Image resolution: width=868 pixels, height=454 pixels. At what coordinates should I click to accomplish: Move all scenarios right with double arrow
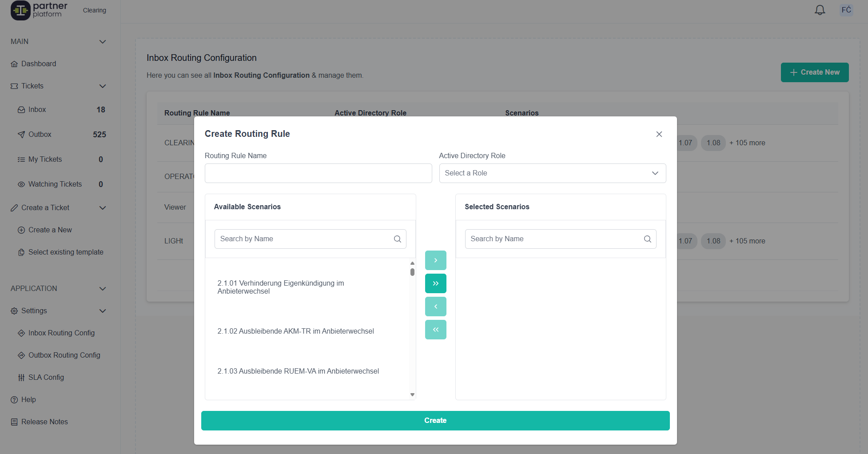(x=435, y=283)
